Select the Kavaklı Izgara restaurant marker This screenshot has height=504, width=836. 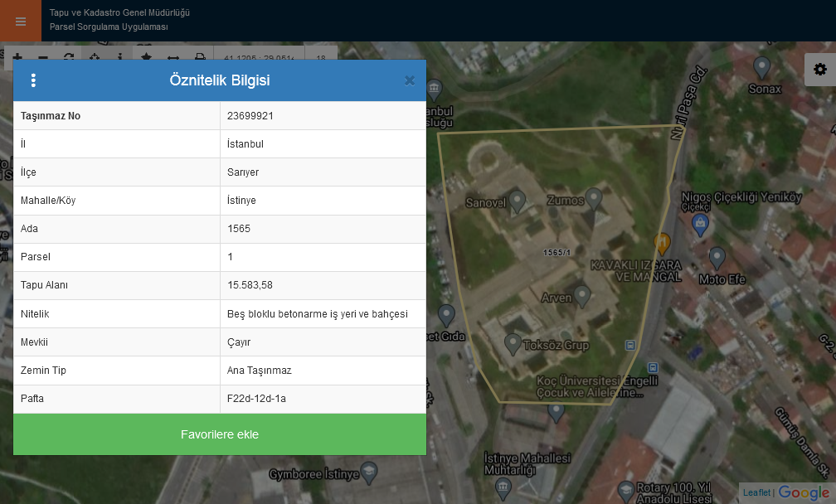(662, 244)
